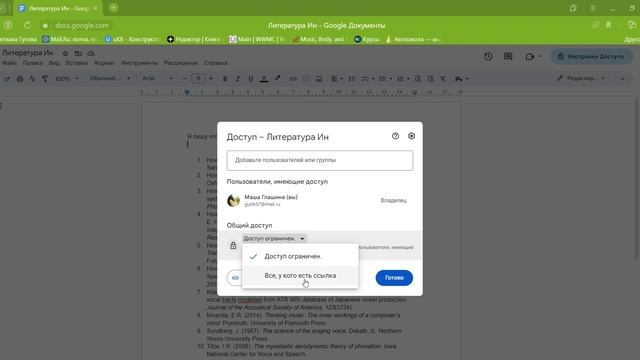Click the docs.google.com address bar
The width and height of the screenshot is (640, 360).
pos(82,25)
